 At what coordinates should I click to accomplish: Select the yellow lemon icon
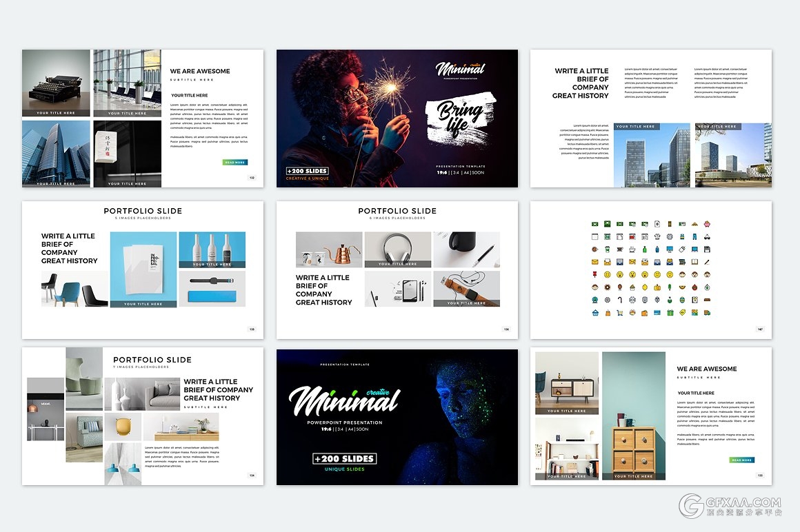pos(645,287)
